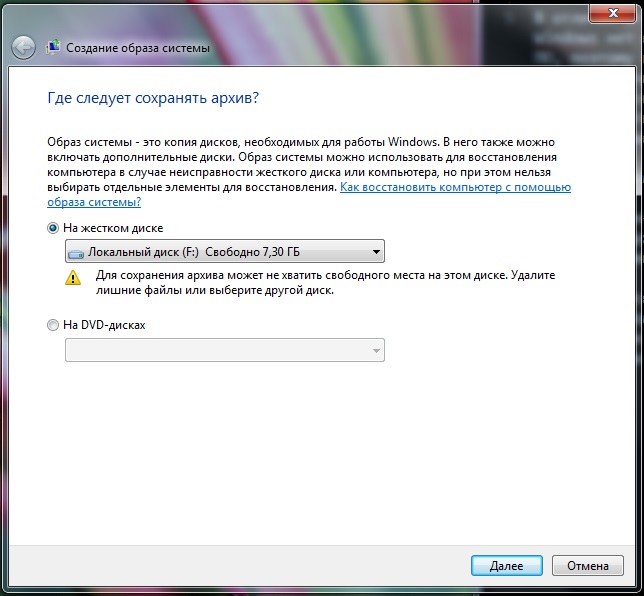
Task: Click the low disk space warning message text
Action: pyautogui.click(x=325, y=283)
